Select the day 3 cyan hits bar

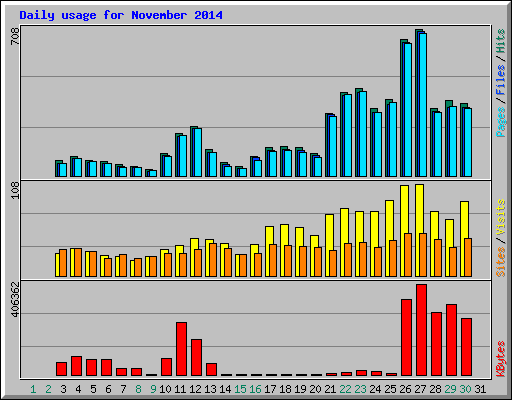point(63,170)
